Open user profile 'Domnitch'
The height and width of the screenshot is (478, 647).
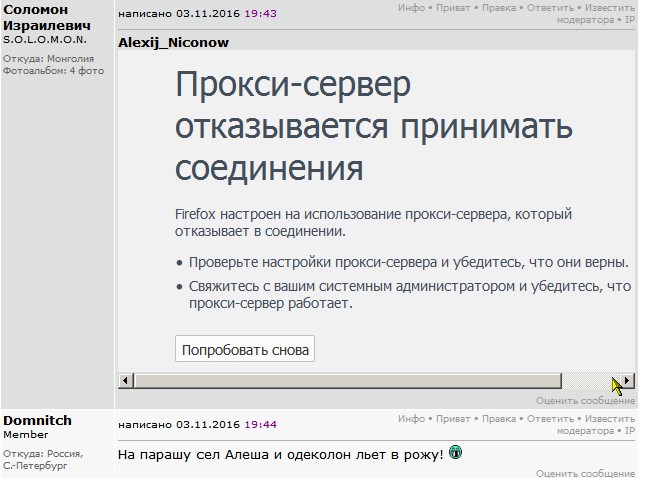coord(38,420)
